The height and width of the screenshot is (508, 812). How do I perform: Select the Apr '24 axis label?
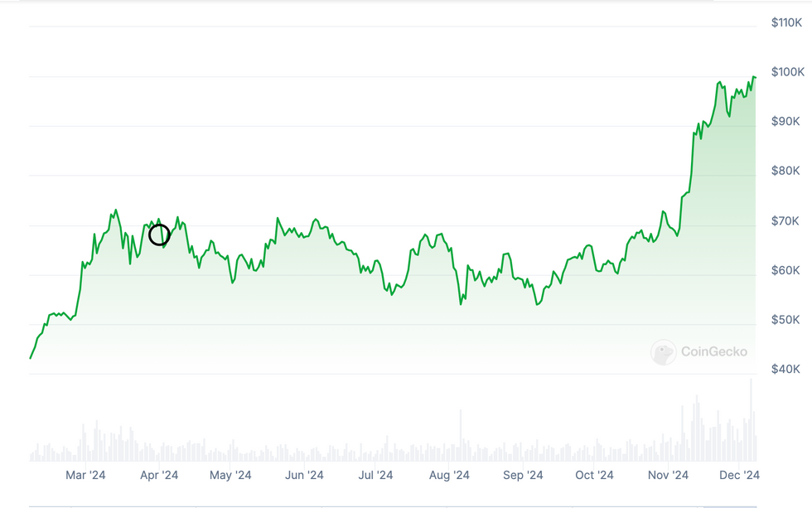pyautogui.click(x=159, y=475)
